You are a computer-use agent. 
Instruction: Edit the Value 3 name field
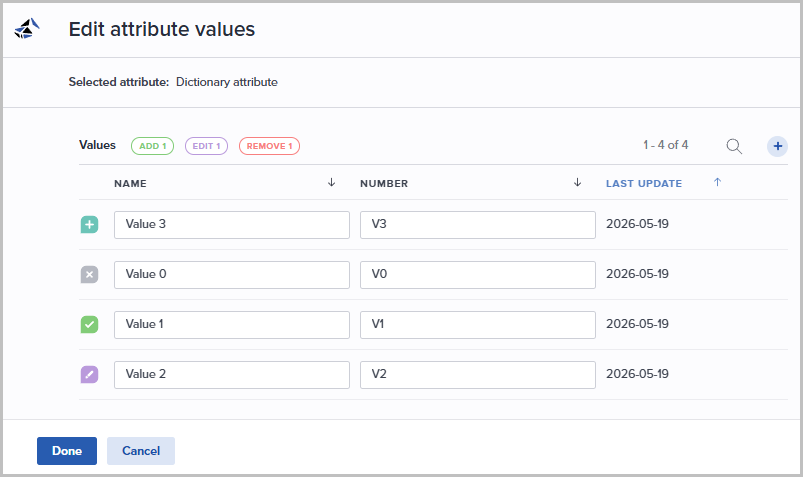pyautogui.click(x=232, y=225)
